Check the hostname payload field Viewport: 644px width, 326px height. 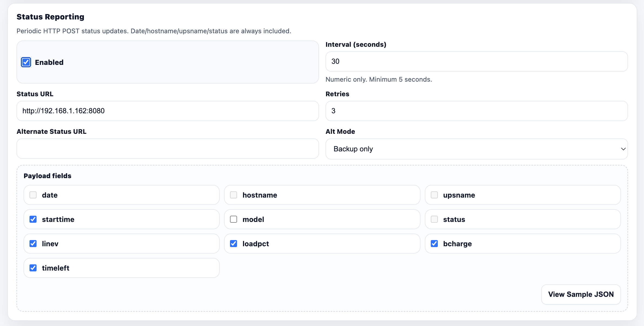[233, 195]
